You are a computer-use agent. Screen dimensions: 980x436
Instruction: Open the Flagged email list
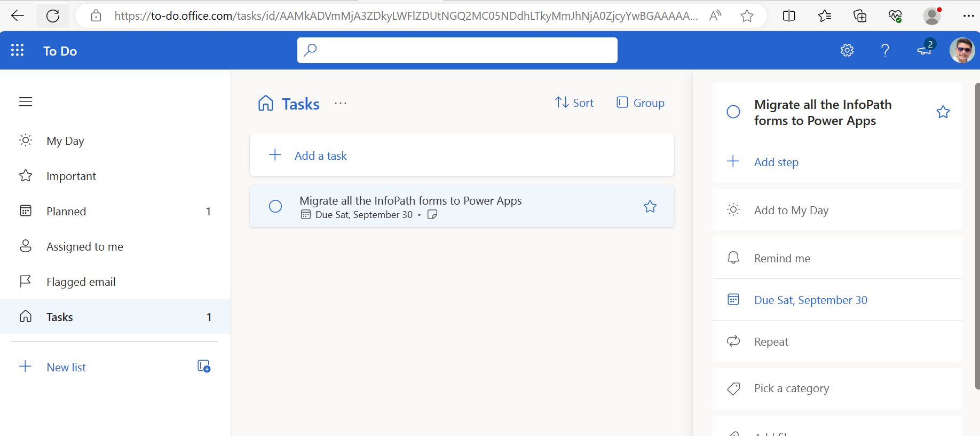[115, 282]
